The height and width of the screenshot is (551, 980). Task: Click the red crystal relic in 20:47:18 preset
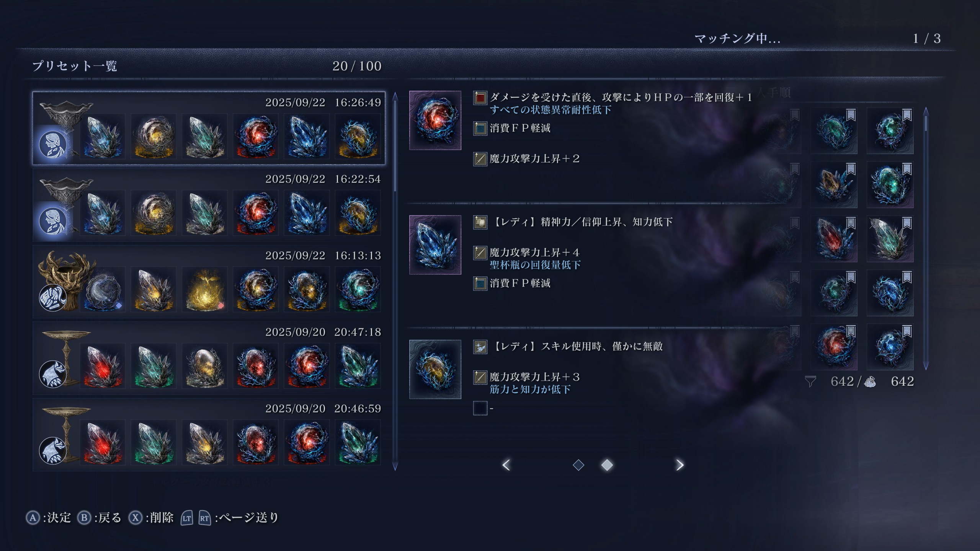(103, 366)
